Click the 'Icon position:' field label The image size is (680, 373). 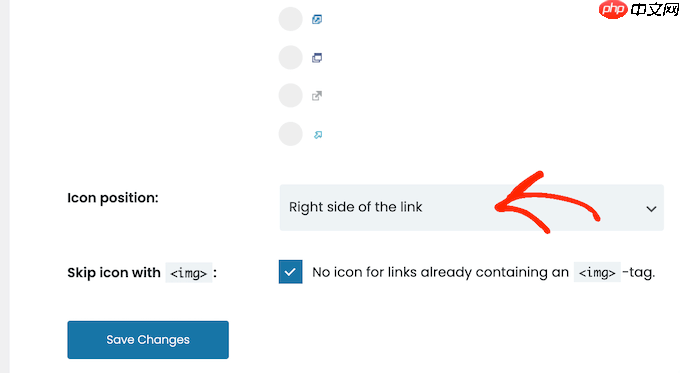[x=113, y=198]
